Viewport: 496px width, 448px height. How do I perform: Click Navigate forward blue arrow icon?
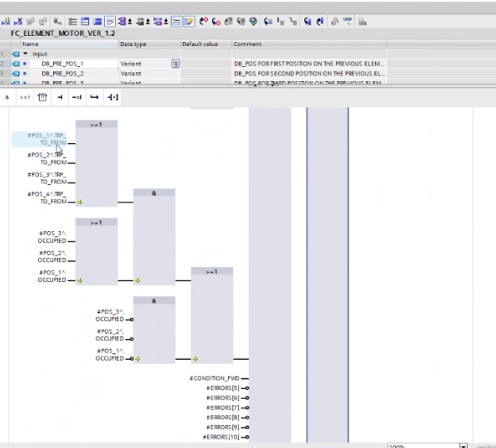[320, 21]
